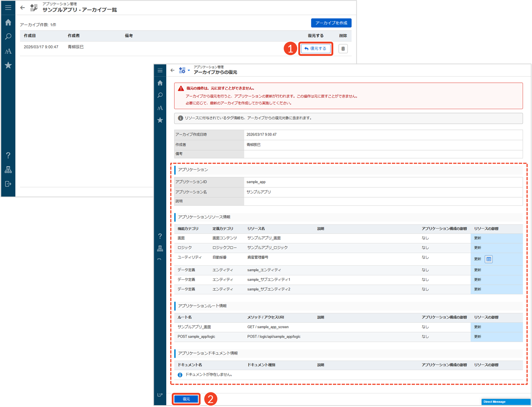Click search icon in アーカイブ一覧 sidebar
Image resolution: width=532 pixels, height=407 pixels.
[8, 37]
